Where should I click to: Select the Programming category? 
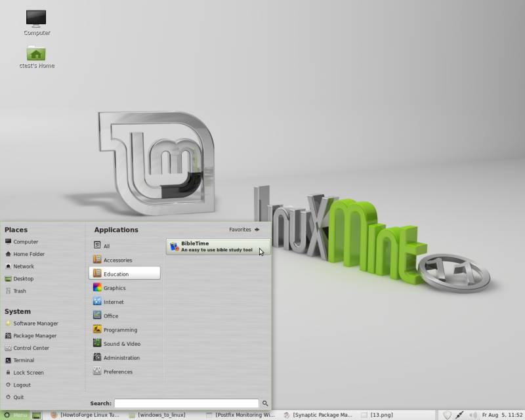pyautogui.click(x=125, y=329)
